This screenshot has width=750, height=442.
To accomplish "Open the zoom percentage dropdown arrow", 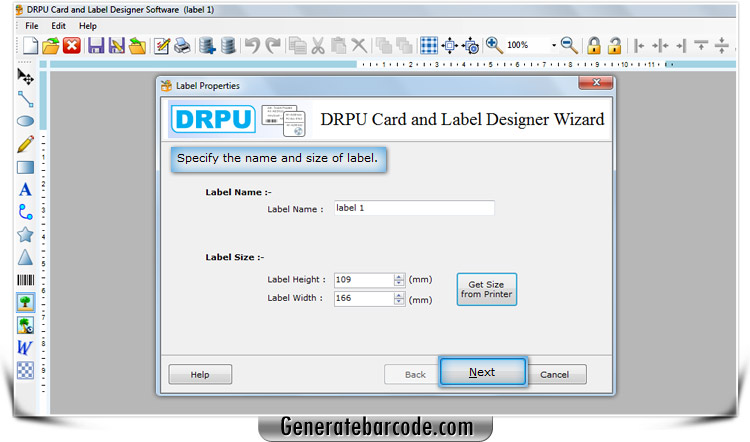I will click(x=553, y=45).
